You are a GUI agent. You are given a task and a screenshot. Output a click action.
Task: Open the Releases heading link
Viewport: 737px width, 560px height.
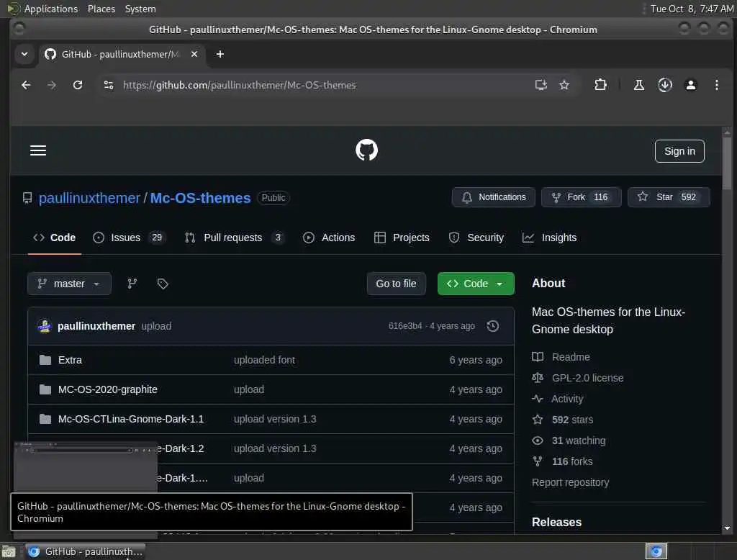coord(556,522)
